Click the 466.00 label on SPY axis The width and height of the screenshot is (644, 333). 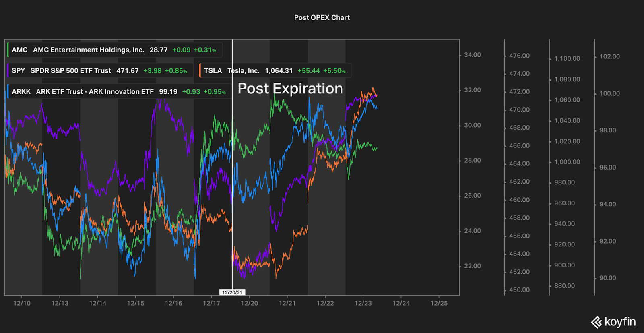[x=520, y=146]
